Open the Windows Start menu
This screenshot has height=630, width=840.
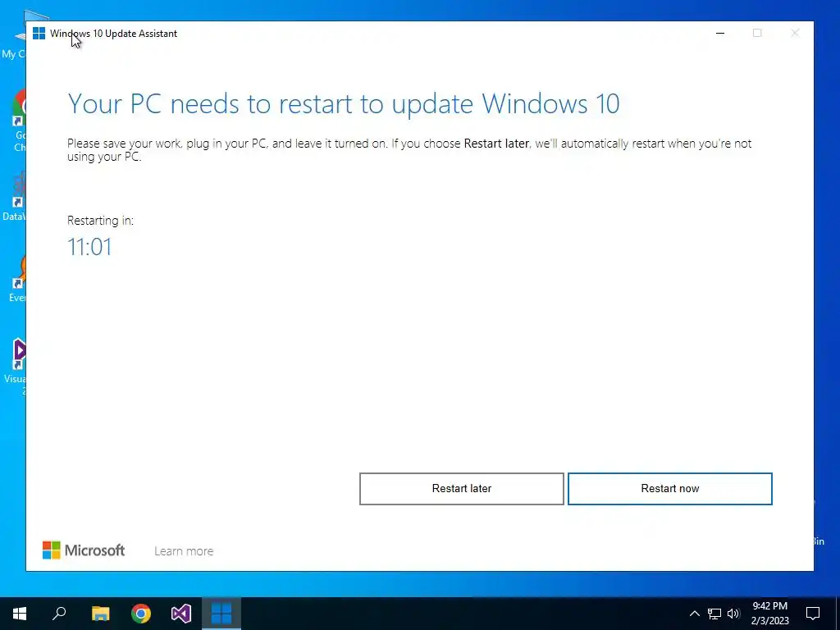(x=20, y=614)
